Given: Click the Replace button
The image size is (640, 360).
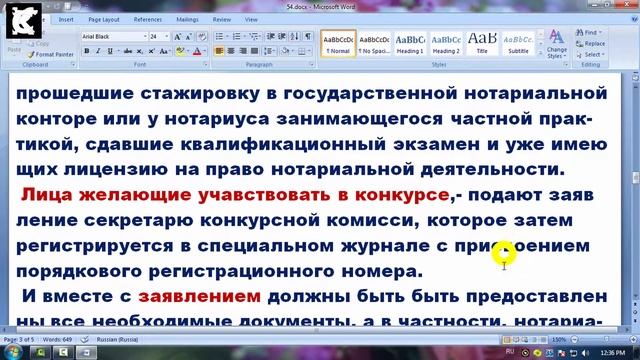Looking at the screenshot, I should 590,43.
